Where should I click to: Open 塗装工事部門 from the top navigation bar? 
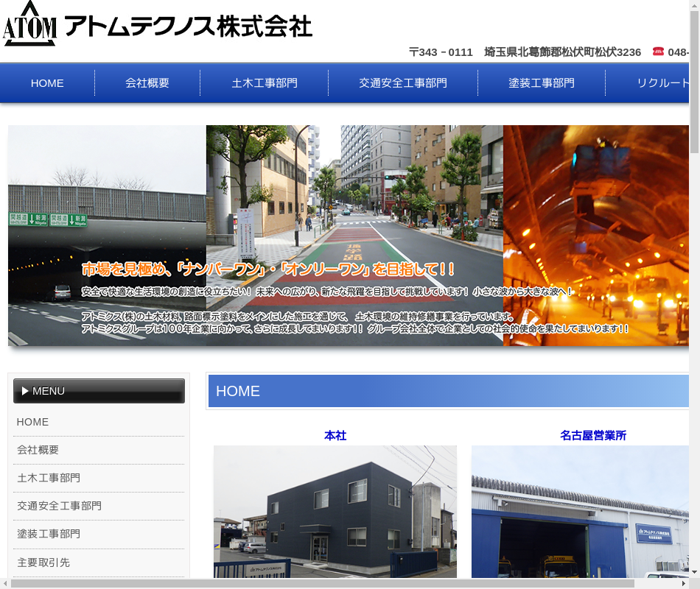click(542, 83)
